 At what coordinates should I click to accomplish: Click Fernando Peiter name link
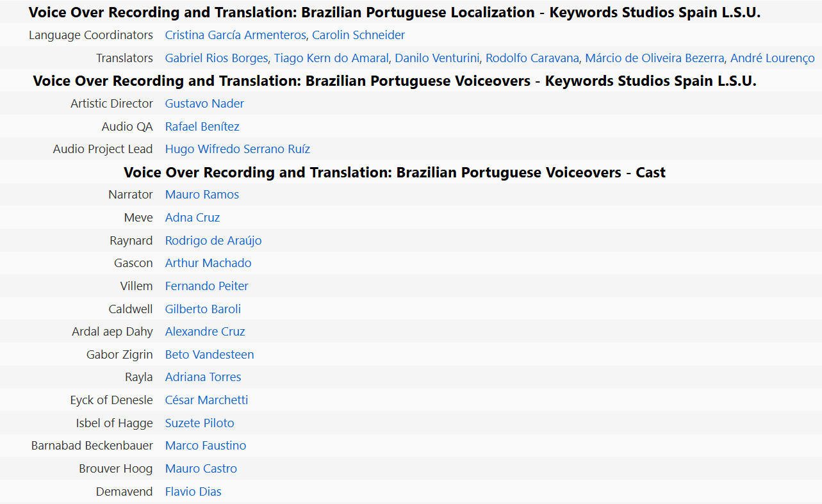[x=206, y=286]
